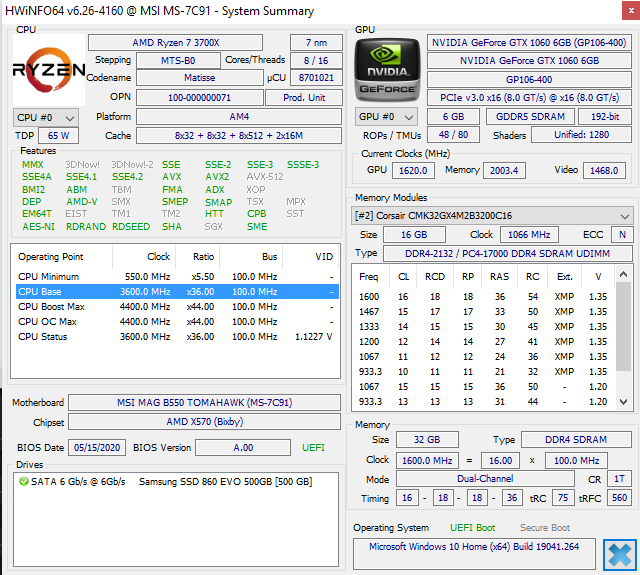Select the CPU Minimum operating point row

coord(177,277)
